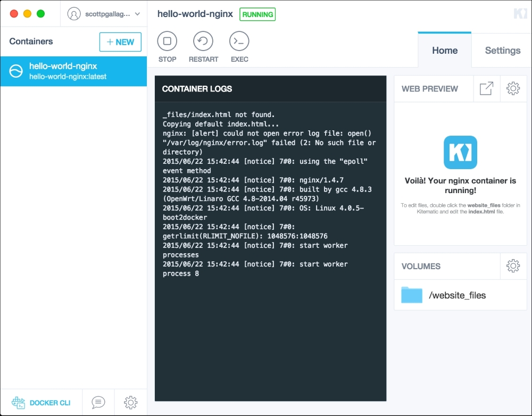Click the hello-world-nginx container status icon

(x=16, y=71)
